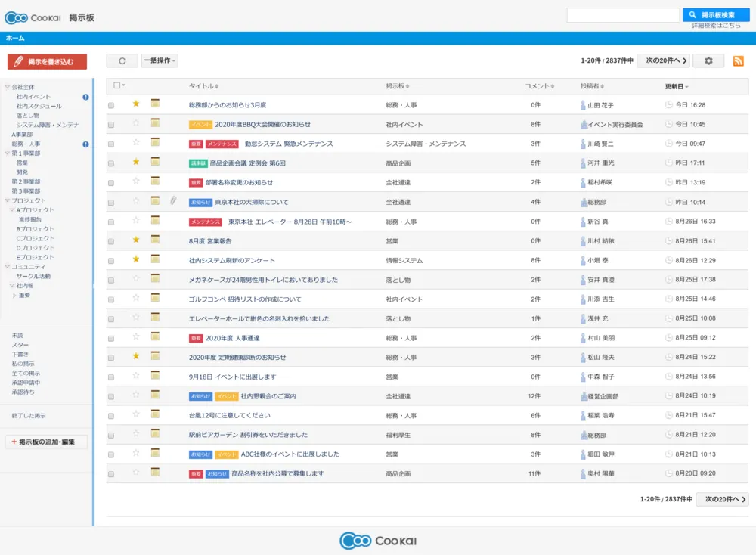Check the box for ABC社様のイベントに出展しました
Viewport: 756px width, 555px height.
[x=111, y=454]
